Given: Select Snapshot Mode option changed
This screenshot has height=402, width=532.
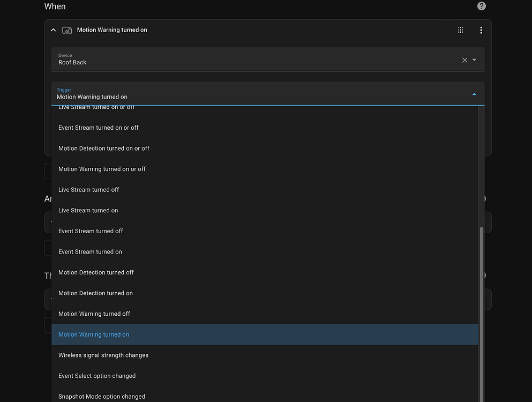Looking at the screenshot, I should pos(102,396).
